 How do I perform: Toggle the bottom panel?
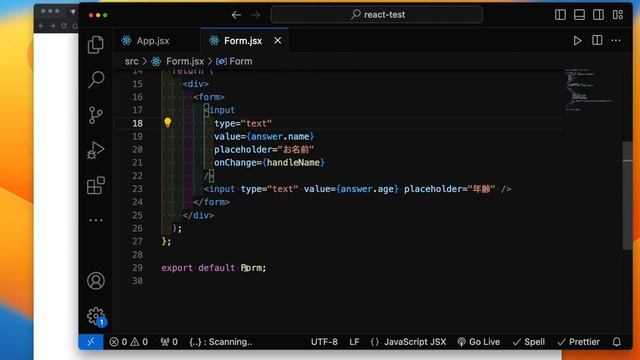pos(579,15)
